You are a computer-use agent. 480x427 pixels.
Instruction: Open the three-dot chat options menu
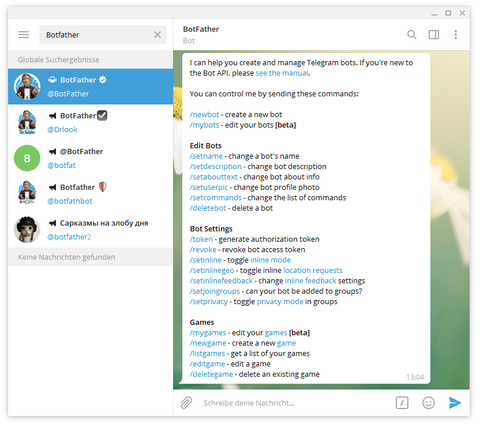pyautogui.click(x=456, y=35)
